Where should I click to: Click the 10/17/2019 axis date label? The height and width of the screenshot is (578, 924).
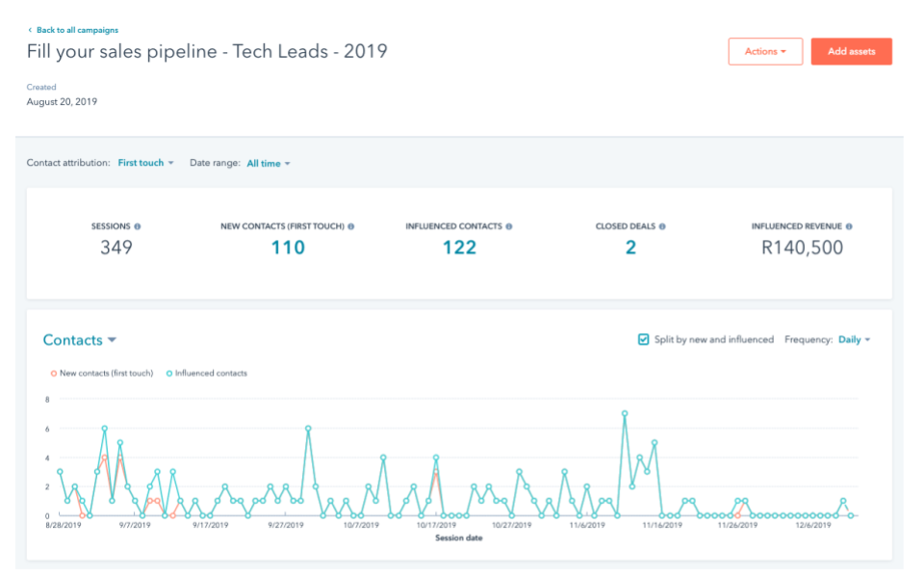tap(436, 525)
